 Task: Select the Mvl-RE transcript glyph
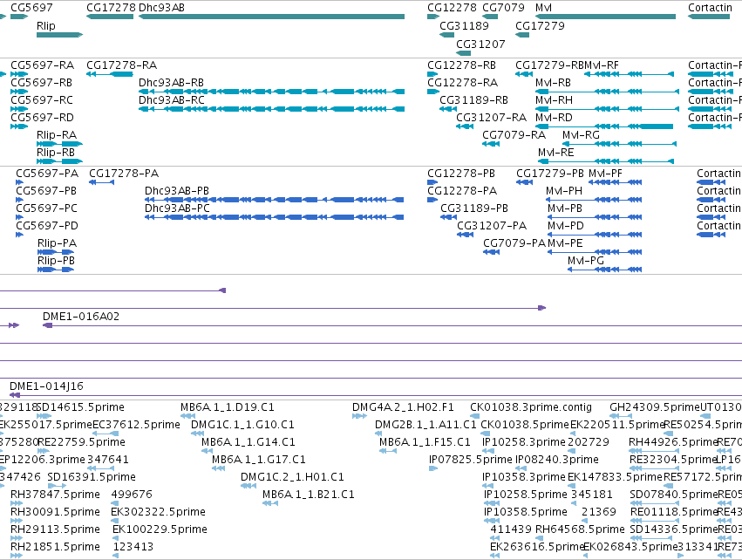click(x=606, y=161)
